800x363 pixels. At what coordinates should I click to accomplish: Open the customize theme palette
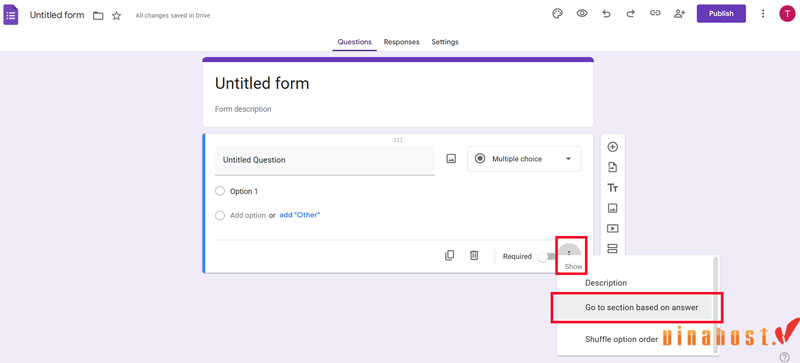[557, 14]
